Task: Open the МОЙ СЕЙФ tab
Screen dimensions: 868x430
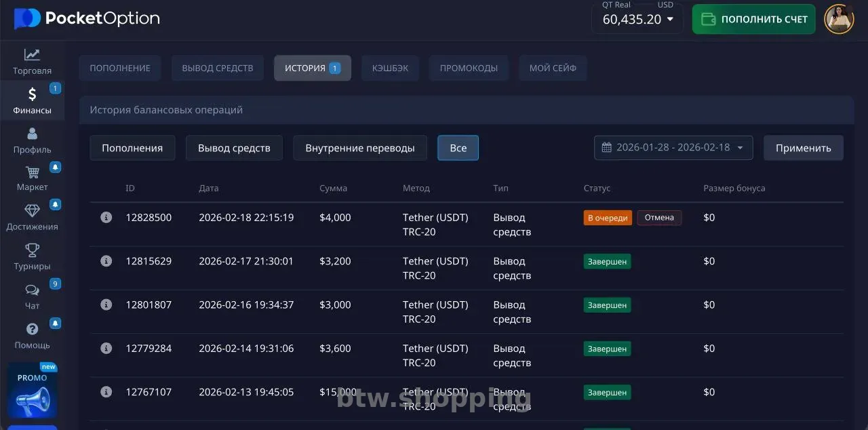Action: [553, 68]
